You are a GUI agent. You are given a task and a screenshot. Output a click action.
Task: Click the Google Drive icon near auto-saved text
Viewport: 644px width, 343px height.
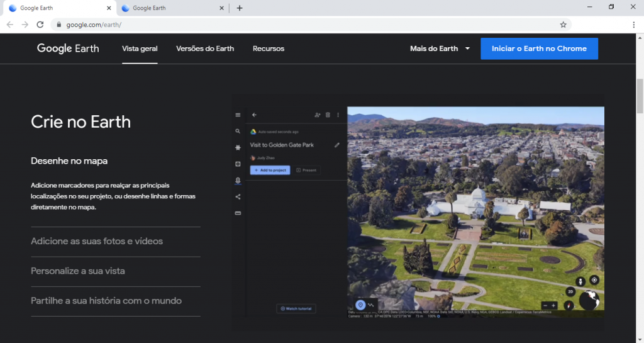pos(253,132)
